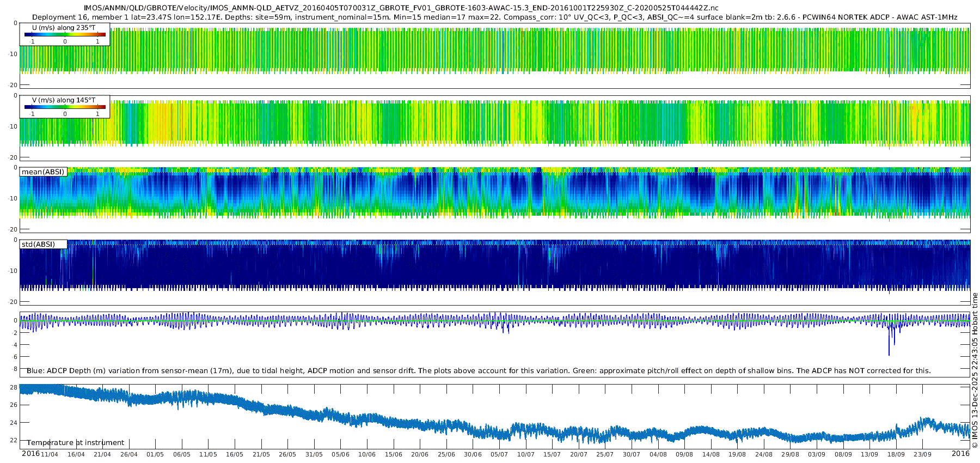The height and width of the screenshot is (463, 980).
Task: Click the 2016 year label at bottom left
Action: click(30, 454)
